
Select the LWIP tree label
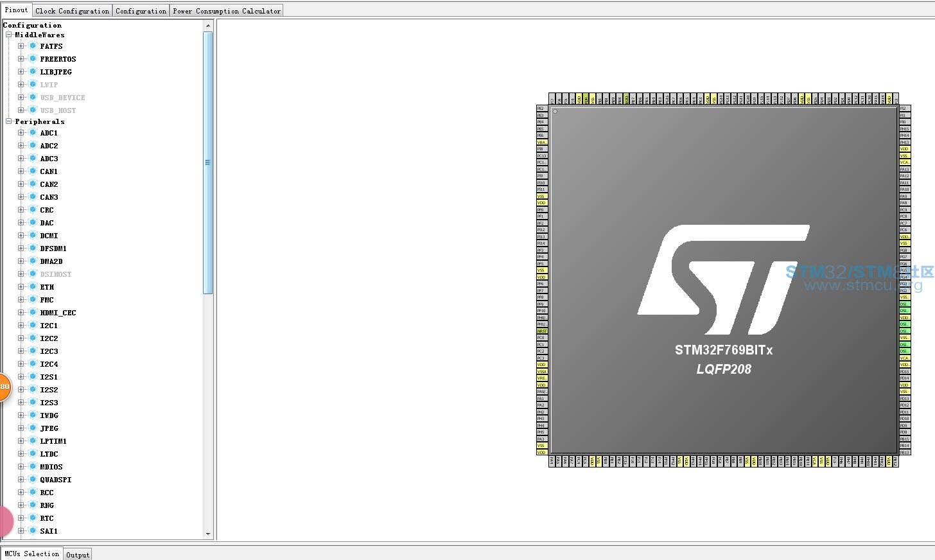(x=49, y=85)
